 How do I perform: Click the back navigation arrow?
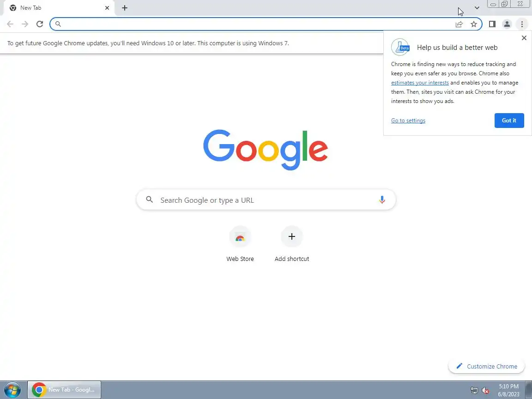pos(10,24)
